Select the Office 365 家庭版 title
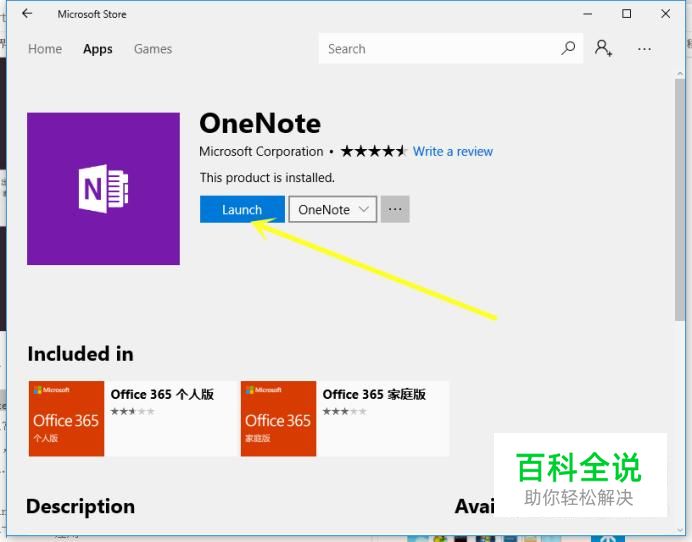The height and width of the screenshot is (542, 692). pyautogui.click(x=374, y=394)
